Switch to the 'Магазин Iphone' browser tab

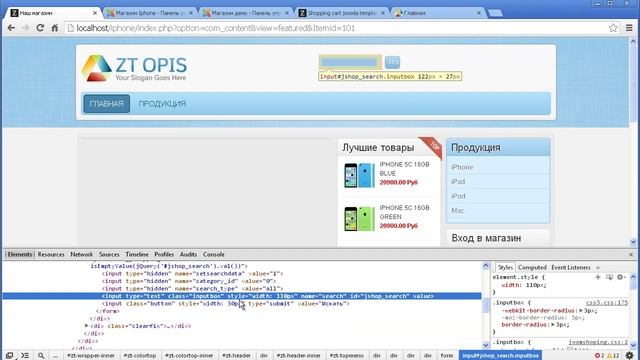point(149,13)
